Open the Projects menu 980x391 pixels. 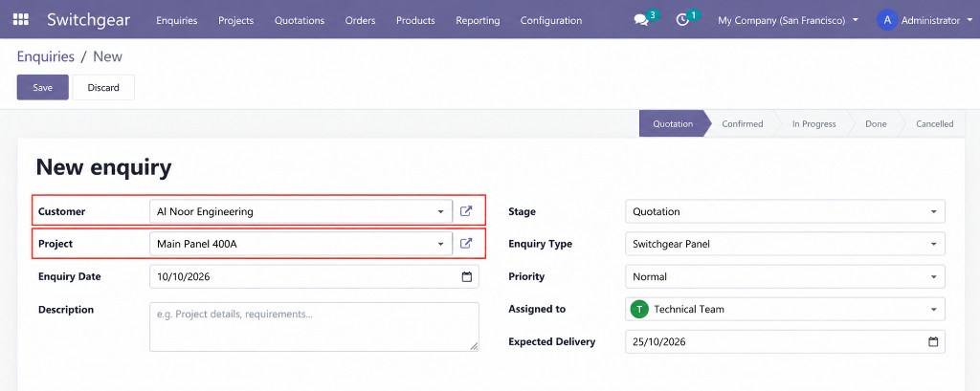(x=235, y=20)
